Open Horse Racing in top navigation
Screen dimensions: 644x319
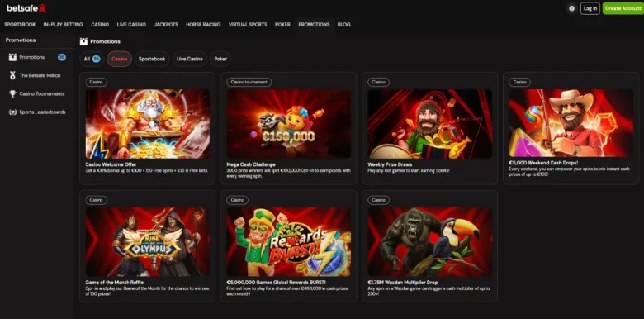[x=203, y=25]
